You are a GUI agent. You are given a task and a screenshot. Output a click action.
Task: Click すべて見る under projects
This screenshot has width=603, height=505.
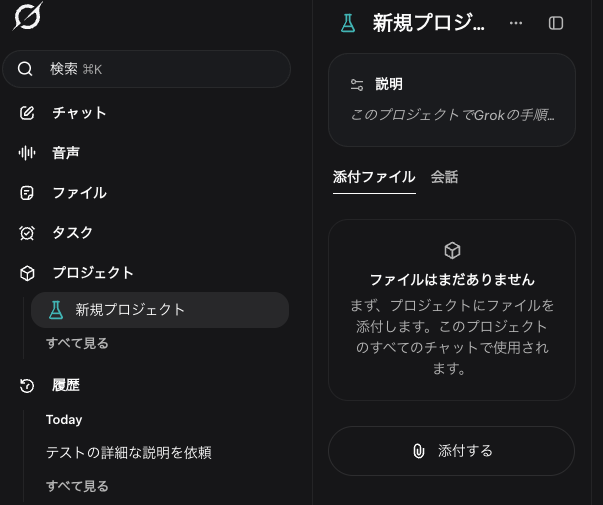[77, 343]
